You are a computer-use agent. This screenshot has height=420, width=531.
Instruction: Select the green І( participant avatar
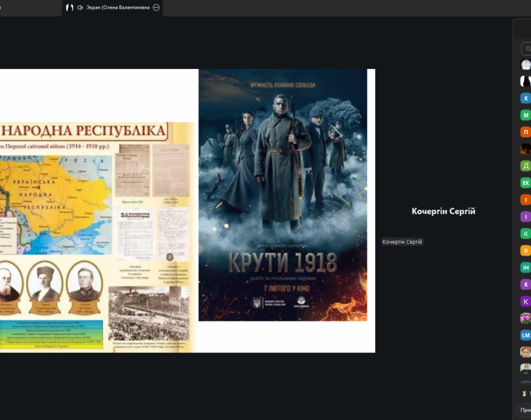(x=525, y=234)
